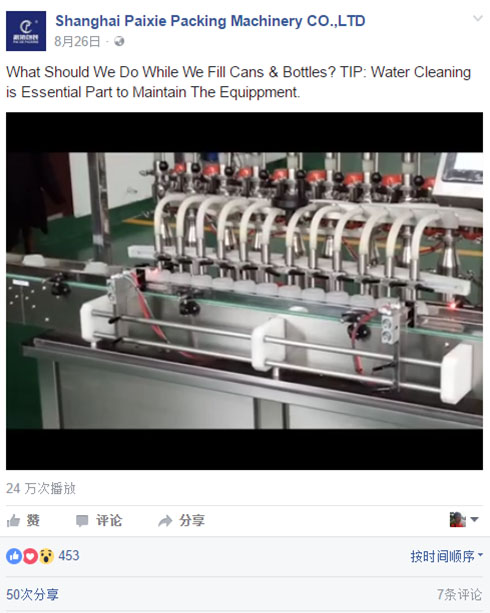Image resolution: width=490 pixels, height=613 pixels.
Task: Click the thumbs-up like icon
Action: [x=13, y=521]
